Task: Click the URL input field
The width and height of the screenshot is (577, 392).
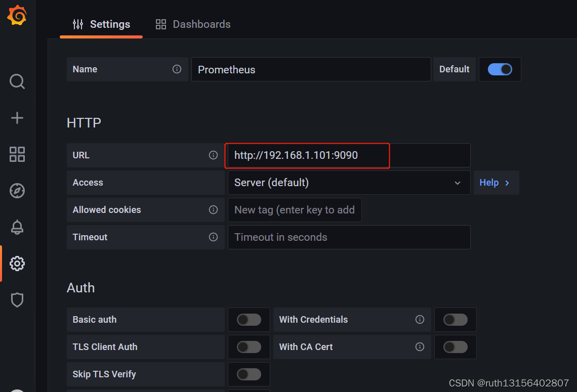Action: (x=349, y=155)
